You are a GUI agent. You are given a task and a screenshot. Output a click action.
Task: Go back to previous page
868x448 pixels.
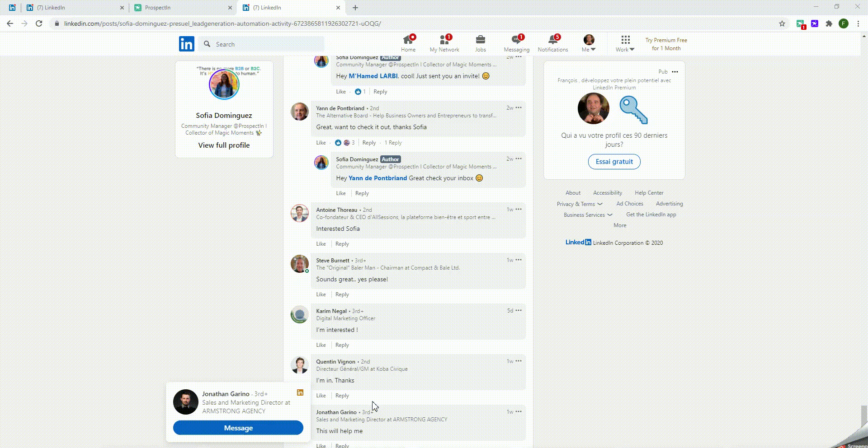tap(10, 23)
